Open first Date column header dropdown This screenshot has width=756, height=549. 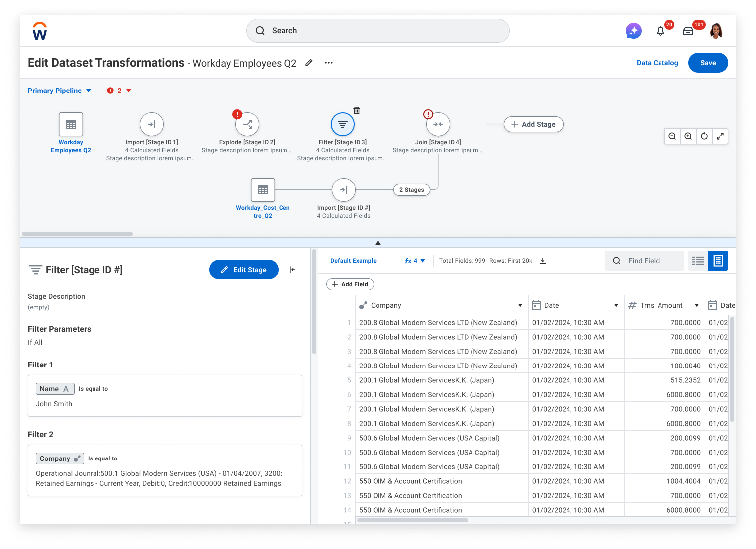click(x=616, y=305)
